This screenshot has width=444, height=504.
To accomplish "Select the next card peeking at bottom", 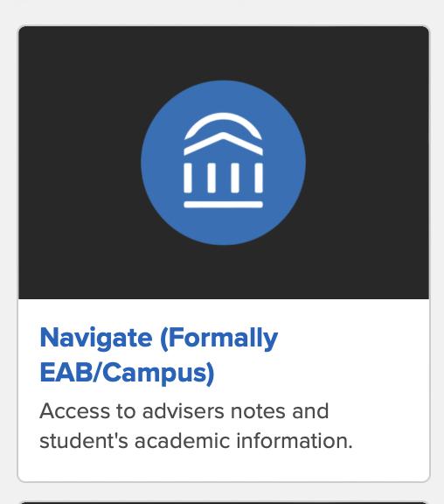I will pyautogui.click(x=224, y=502).
